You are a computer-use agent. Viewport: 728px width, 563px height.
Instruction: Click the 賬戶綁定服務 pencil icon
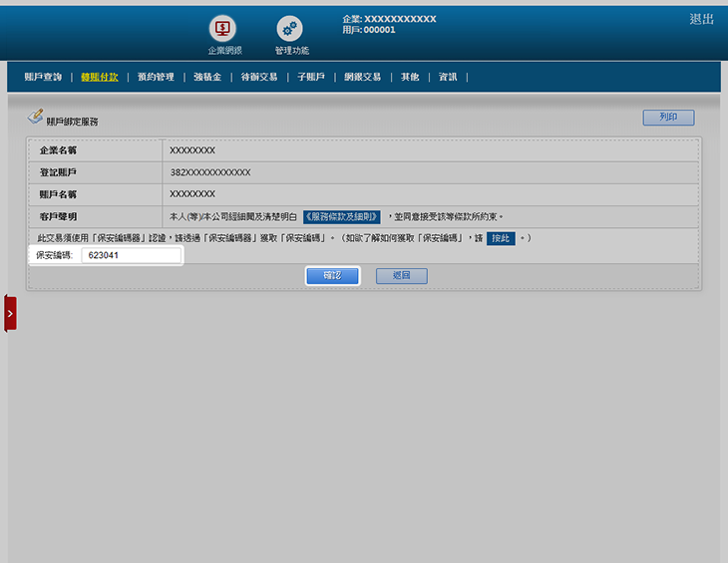(35, 117)
